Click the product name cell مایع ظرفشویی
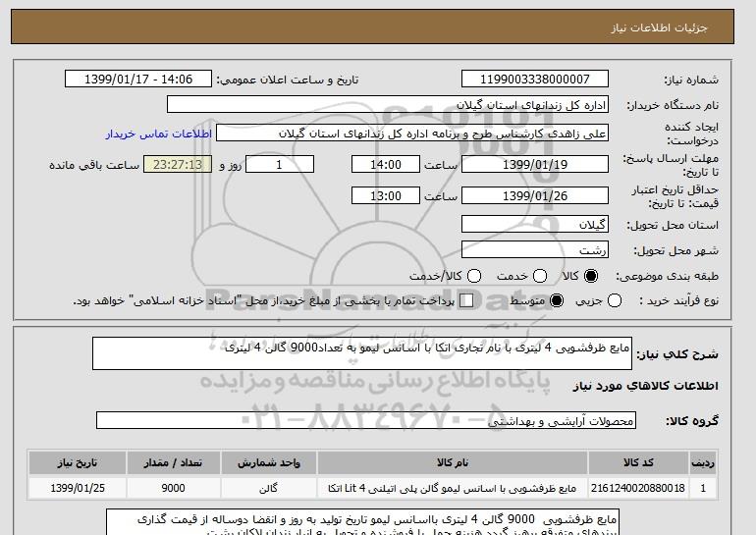The width and height of the screenshot is (756, 535). coord(453,488)
